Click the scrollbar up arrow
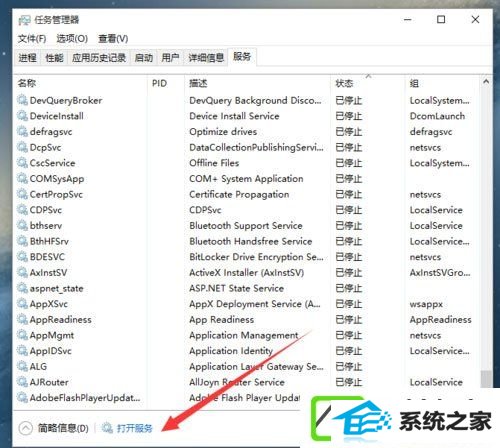The image size is (500, 448). point(486,81)
